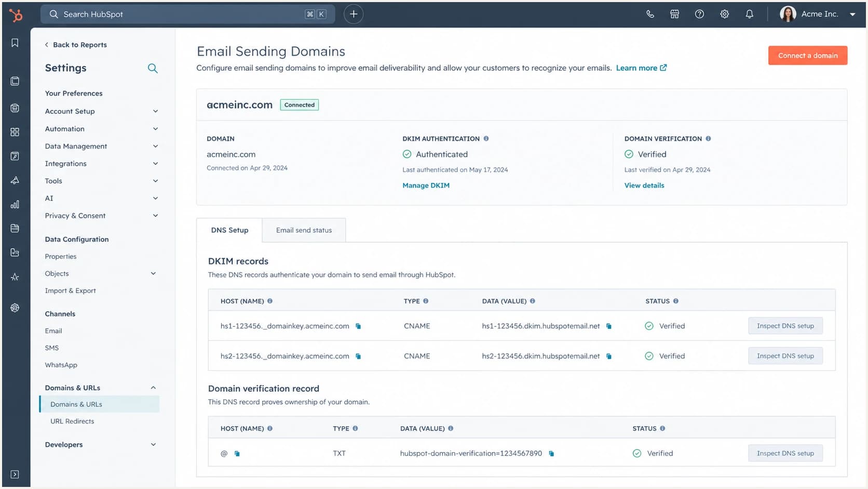The width and height of the screenshot is (868, 489).
Task: Expand the Integrations section
Action: [x=102, y=164]
